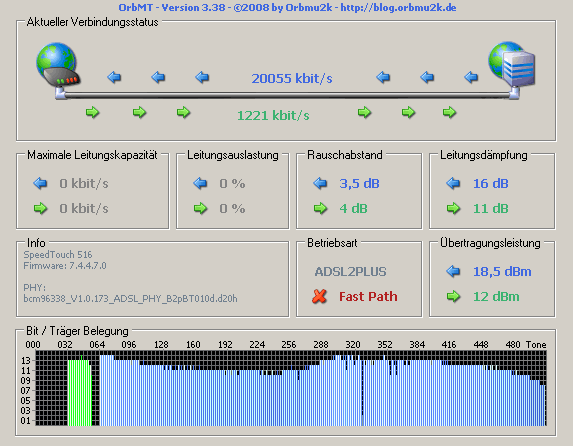Click the SpeedTouch 516 info line
Image resolution: width=573 pixels, height=446 pixels.
58,254
